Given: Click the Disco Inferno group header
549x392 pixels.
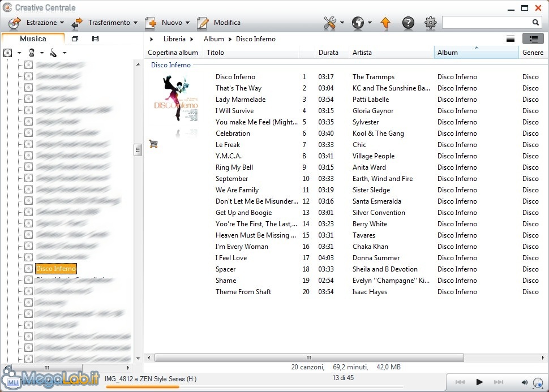Looking at the screenshot, I should click(171, 64).
